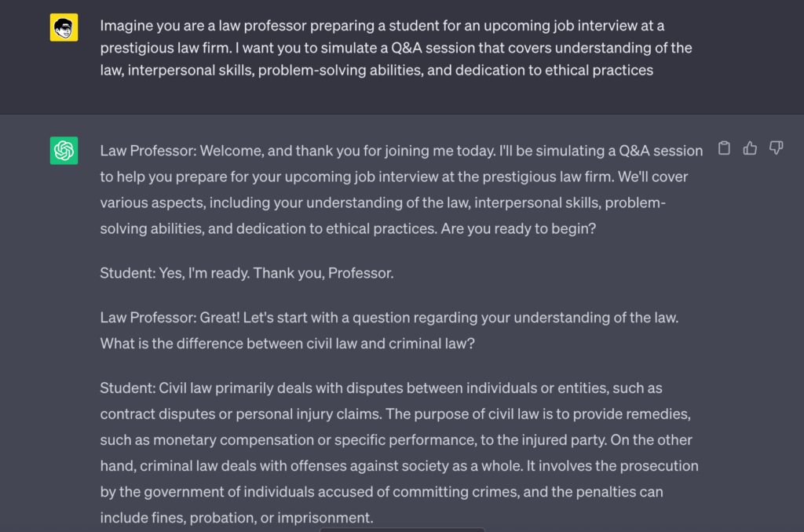Viewport: 804px width, 532px height.
Task: Click the word "Imagine" in the user prompt
Action: 126,26
